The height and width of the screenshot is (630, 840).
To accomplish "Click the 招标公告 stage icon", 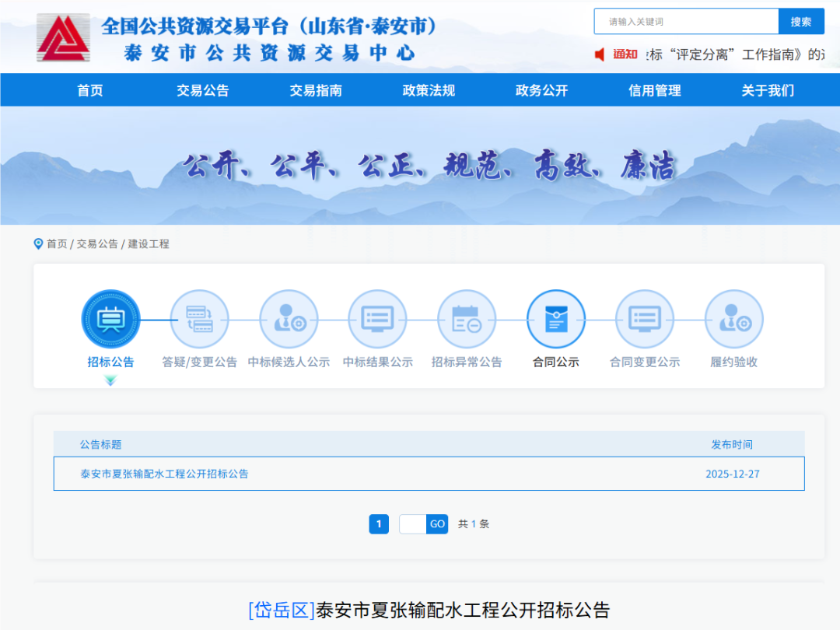I will click(x=110, y=319).
